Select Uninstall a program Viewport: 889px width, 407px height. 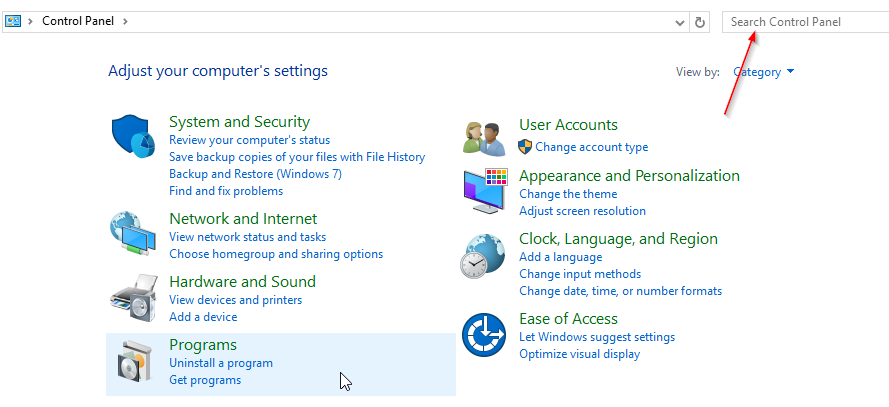point(221,363)
